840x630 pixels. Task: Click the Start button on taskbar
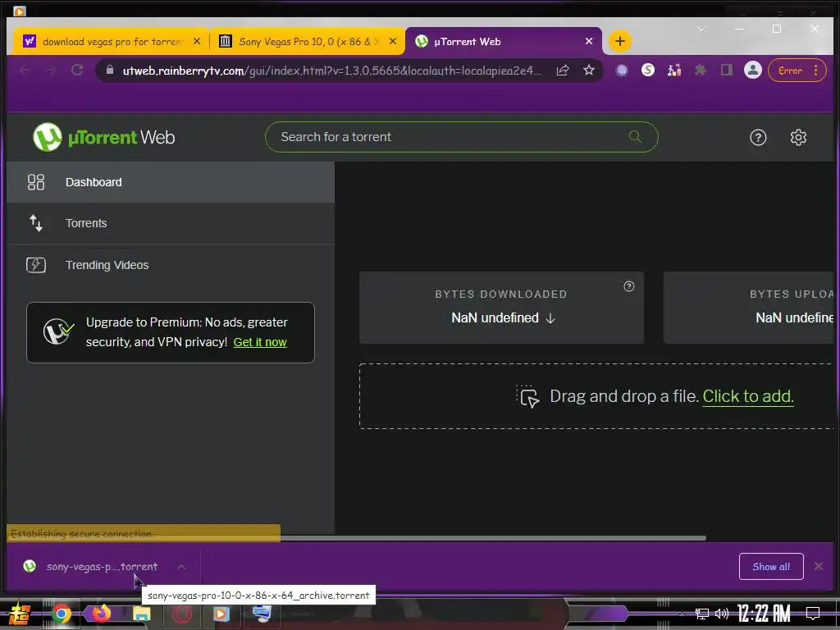point(20,614)
